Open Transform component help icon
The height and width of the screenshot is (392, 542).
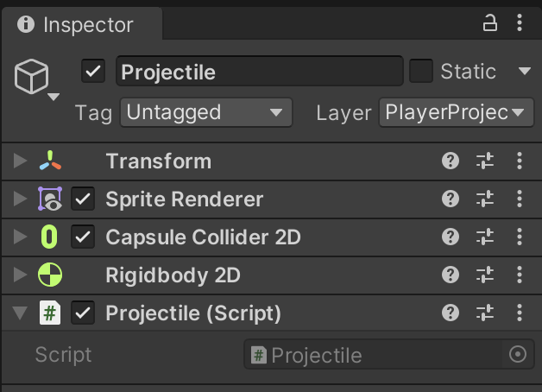tap(450, 161)
